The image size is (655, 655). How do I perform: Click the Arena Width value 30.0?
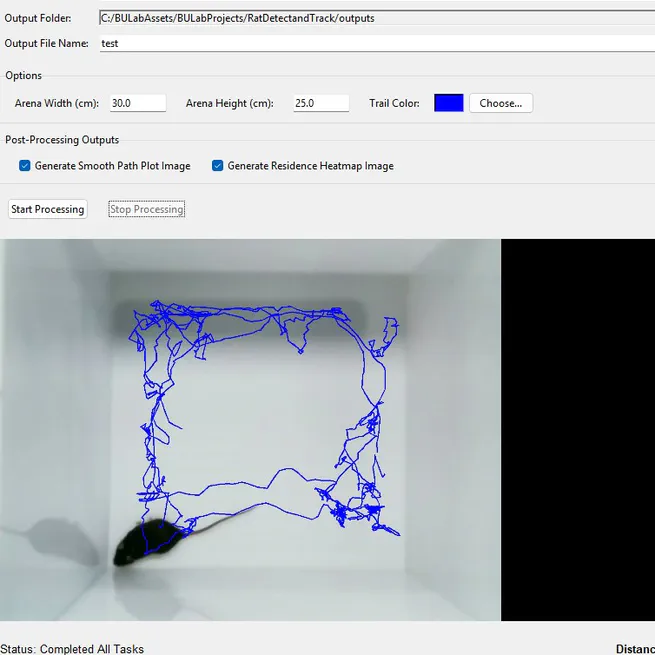click(138, 103)
